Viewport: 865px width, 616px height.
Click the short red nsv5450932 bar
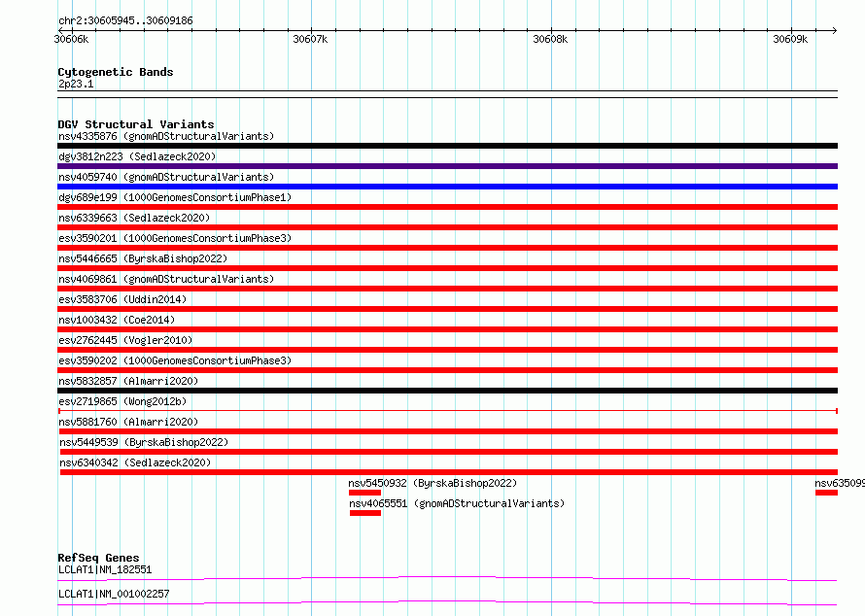(364, 493)
